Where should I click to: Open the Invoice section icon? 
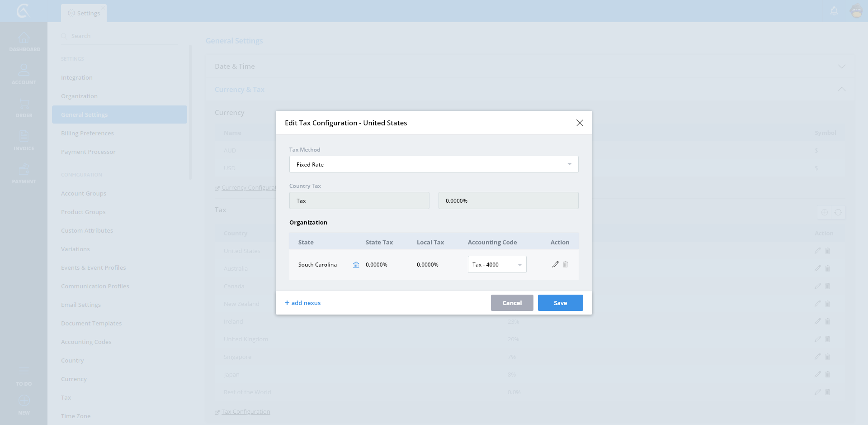(24, 140)
